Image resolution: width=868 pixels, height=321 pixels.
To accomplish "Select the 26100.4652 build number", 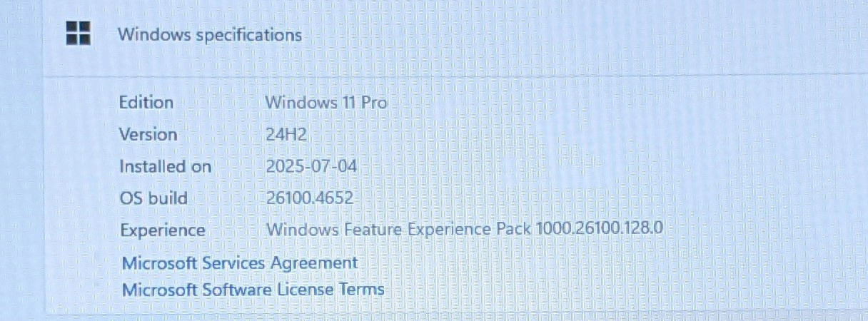I will click(310, 198).
